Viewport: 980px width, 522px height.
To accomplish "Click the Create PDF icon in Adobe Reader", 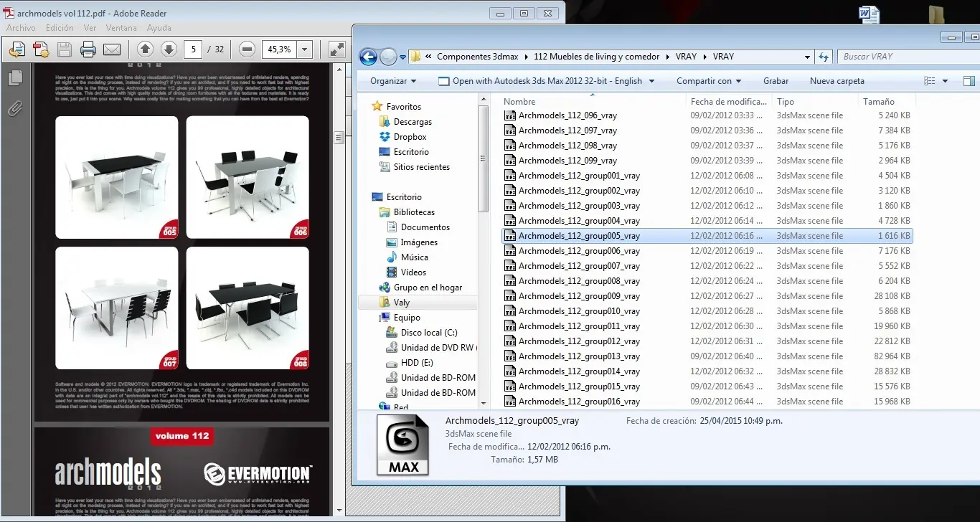I will click(41, 49).
